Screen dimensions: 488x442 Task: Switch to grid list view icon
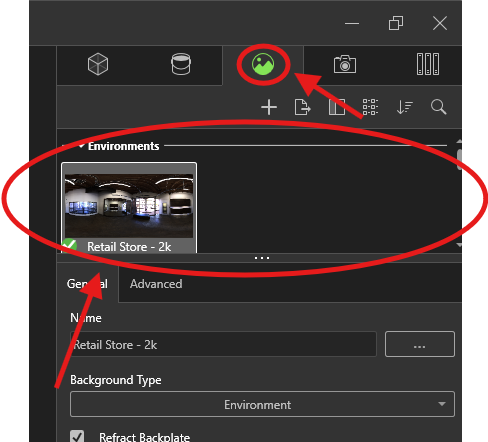pyautogui.click(x=370, y=107)
